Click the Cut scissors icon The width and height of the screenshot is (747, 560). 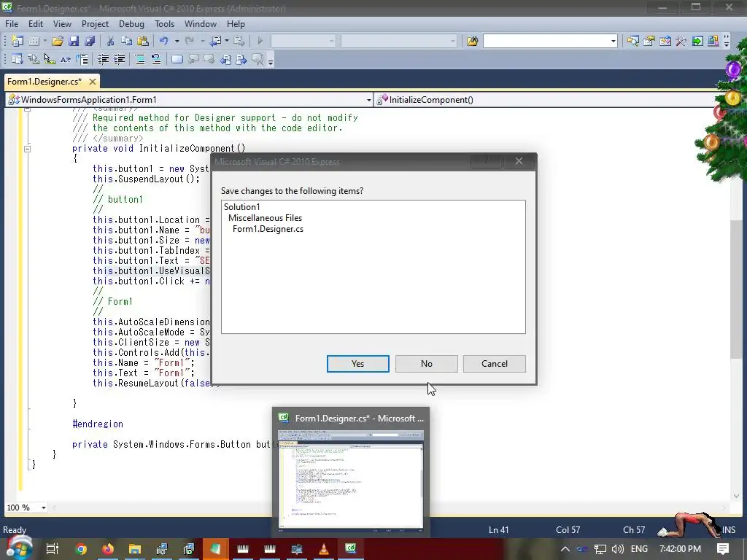(x=111, y=41)
